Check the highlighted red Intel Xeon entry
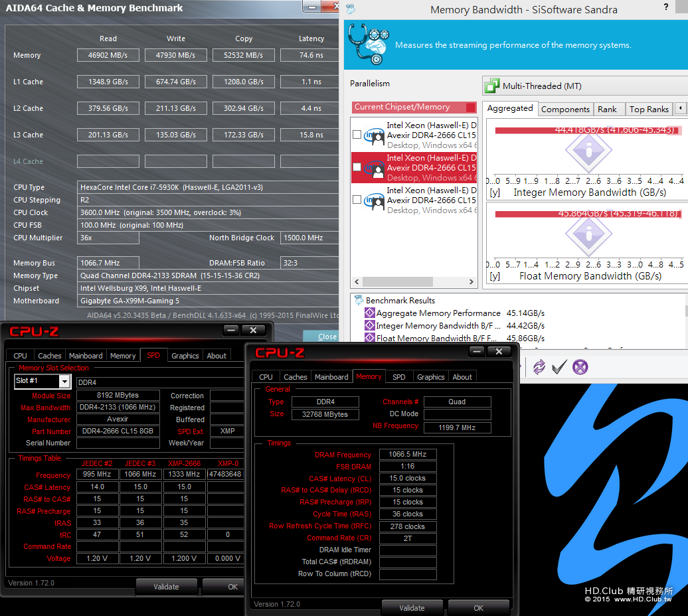 point(357,167)
